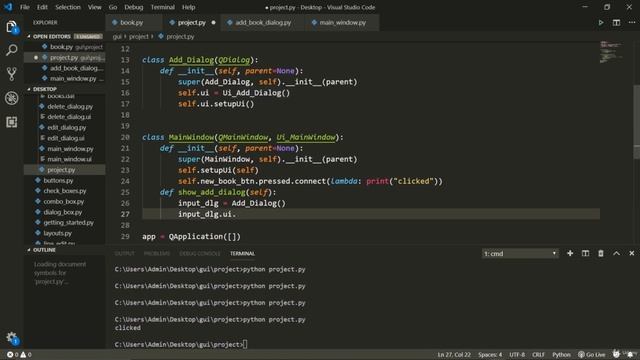Viewport: 640px width, 360px height.
Task: Click the errors count in status bar
Action: [12, 355]
